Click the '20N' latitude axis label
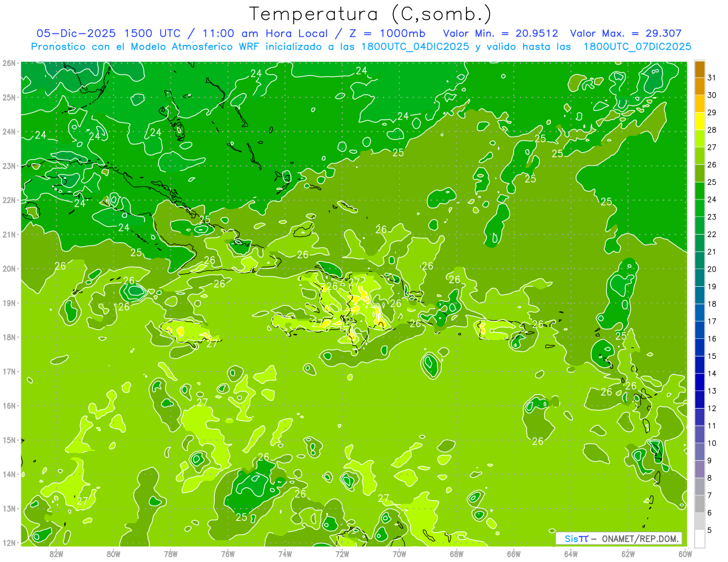This screenshot has width=728, height=562. [x=9, y=269]
